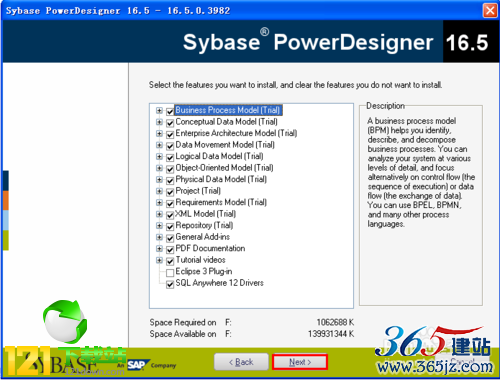The image size is (500, 380).
Task: Select Enterprise Architecture Model (Trial) item
Action: tap(236, 133)
